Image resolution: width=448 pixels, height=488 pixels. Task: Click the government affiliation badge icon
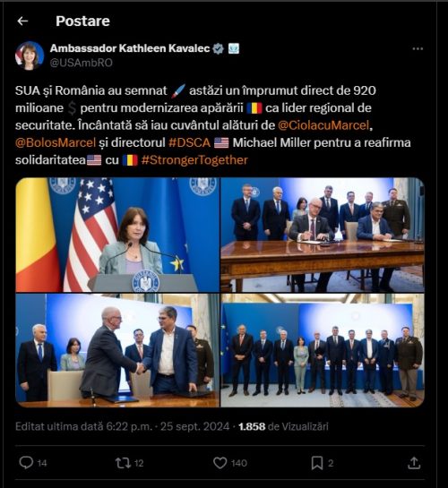(234, 48)
